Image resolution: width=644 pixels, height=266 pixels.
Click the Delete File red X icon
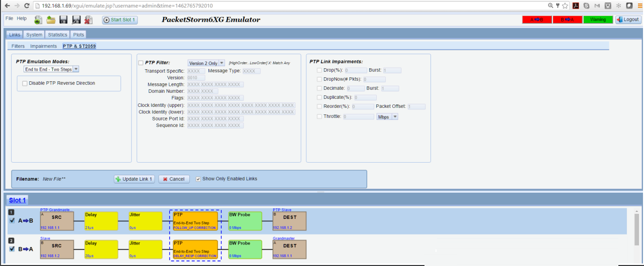[88, 20]
